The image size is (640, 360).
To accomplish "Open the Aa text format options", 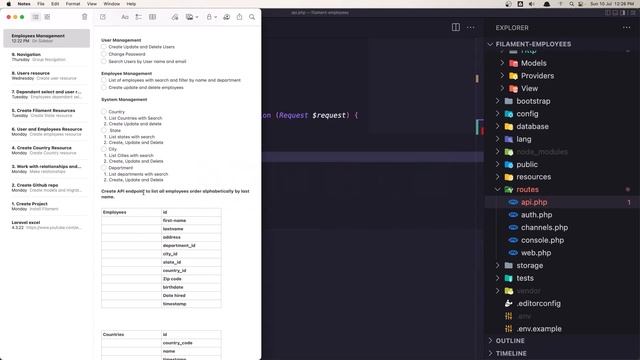I will (125, 17).
